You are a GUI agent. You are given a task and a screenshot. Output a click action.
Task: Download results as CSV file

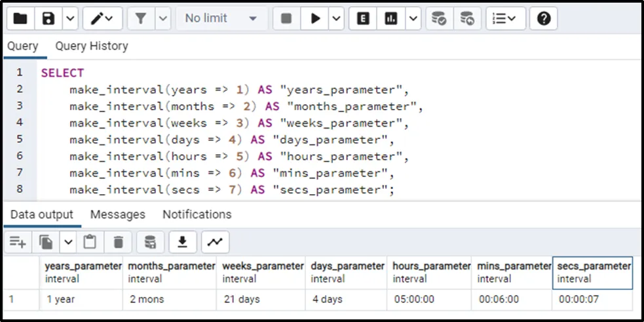[183, 242]
